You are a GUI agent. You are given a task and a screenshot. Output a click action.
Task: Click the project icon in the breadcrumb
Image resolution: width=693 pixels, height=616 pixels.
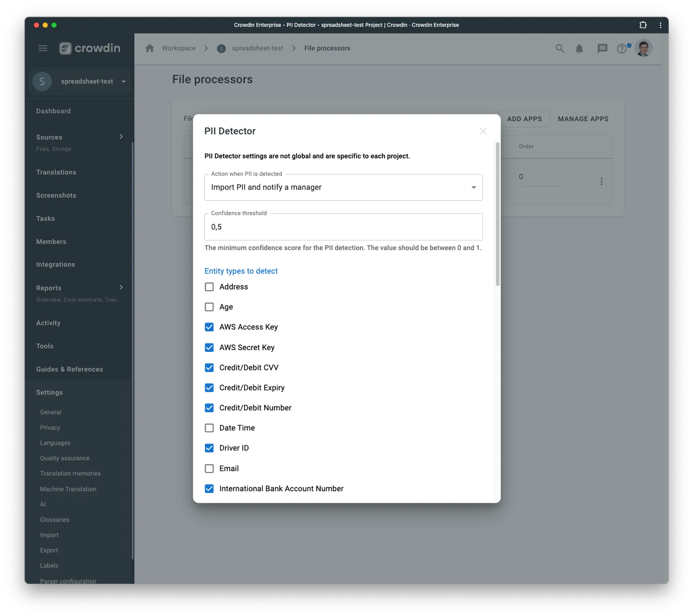[221, 48]
